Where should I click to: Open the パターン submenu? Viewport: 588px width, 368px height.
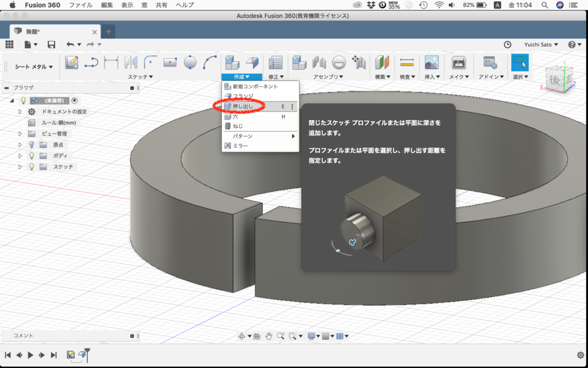pos(260,136)
